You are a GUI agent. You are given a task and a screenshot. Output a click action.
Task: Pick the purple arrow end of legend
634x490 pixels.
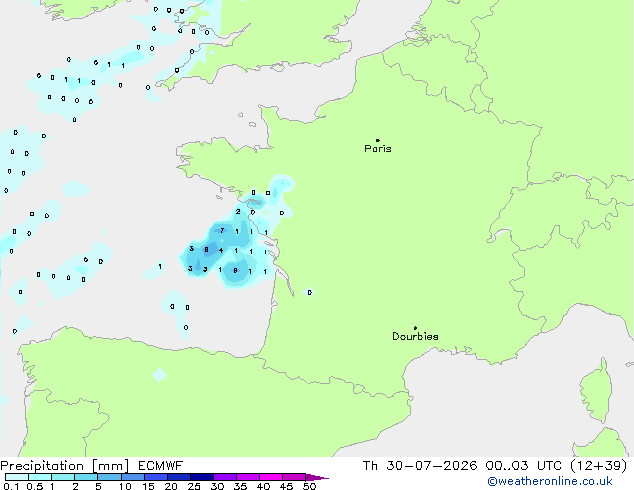[x=317, y=477]
